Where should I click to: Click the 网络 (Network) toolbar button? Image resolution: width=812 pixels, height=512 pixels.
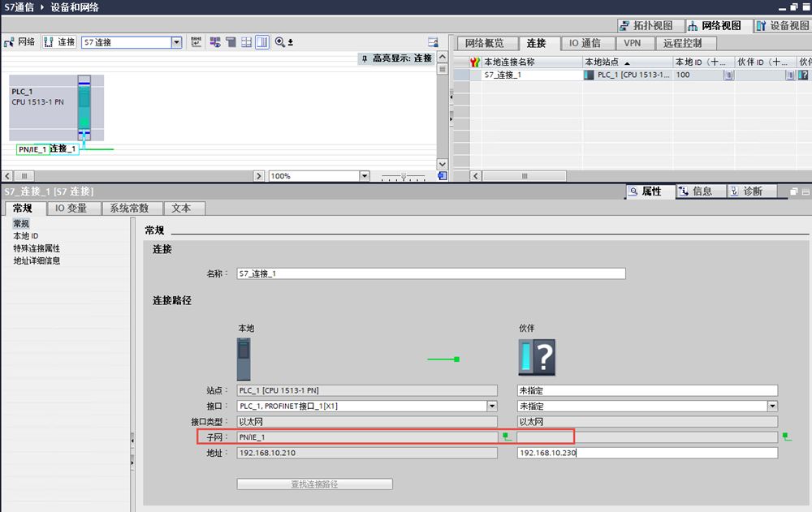[19, 42]
